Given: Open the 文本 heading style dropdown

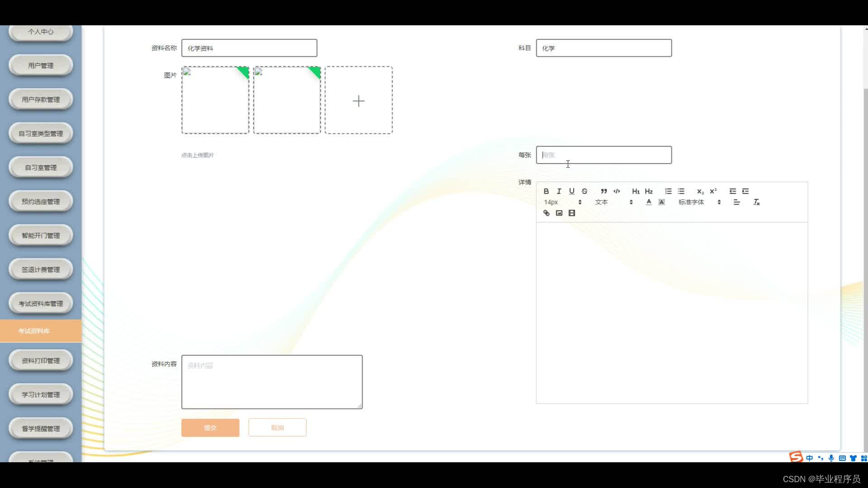Looking at the screenshot, I should (x=613, y=202).
